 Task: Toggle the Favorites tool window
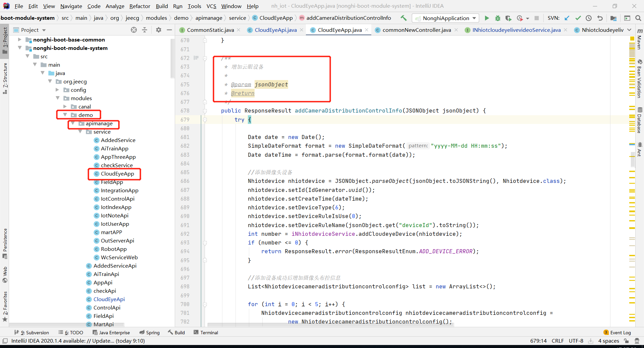[x=5, y=306]
